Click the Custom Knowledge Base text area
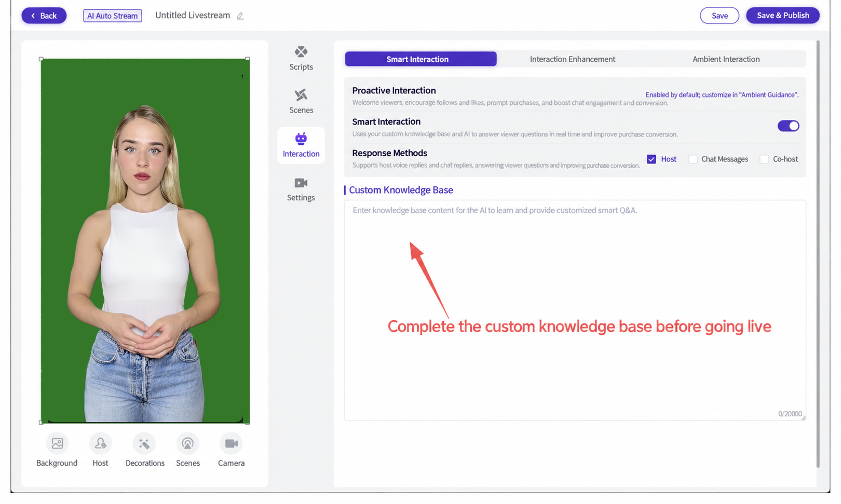841x504 pixels. 575,310
